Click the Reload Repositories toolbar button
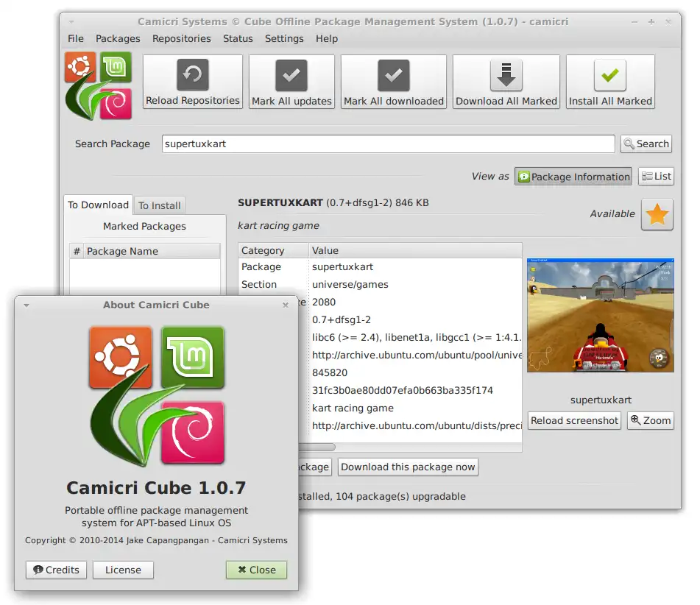This screenshot has height=605, width=700. click(192, 82)
